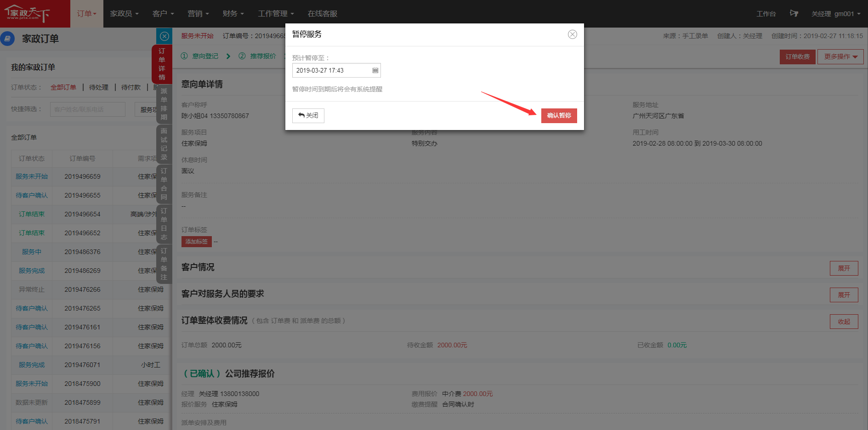The image size is (868, 430).
Task: Filter by 待付款 status
Action: point(131,87)
